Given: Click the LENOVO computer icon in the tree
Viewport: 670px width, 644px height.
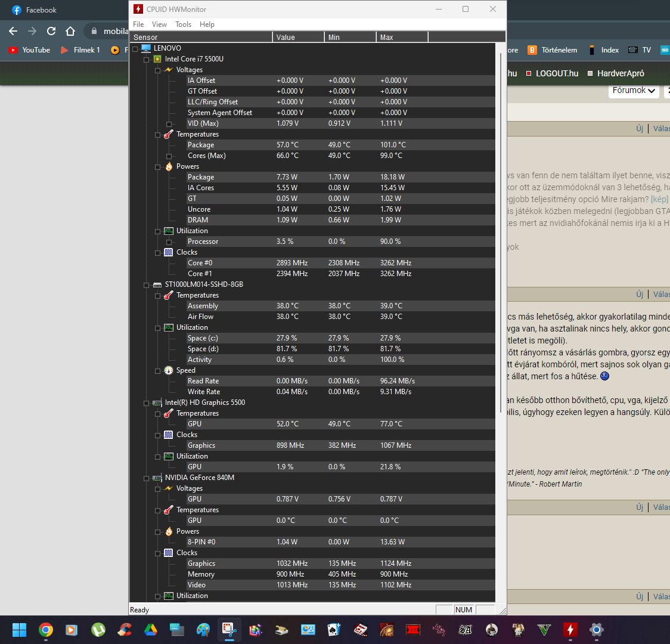Looking at the screenshot, I should [146, 48].
